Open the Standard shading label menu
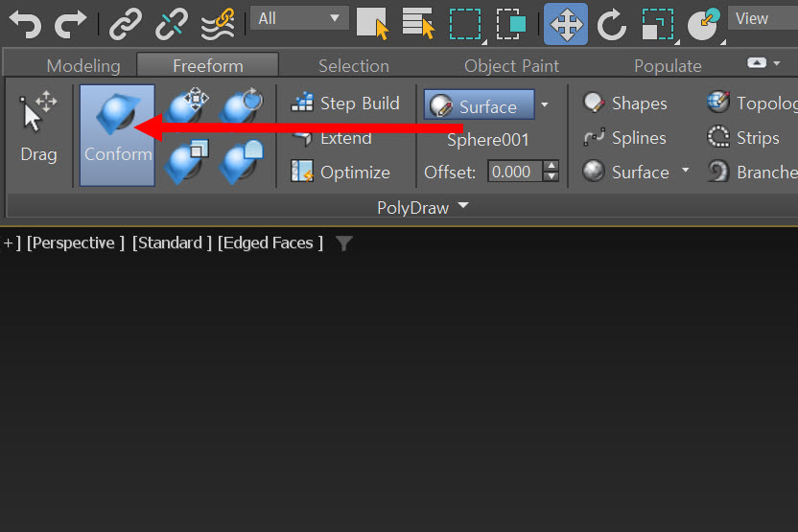 (172, 243)
